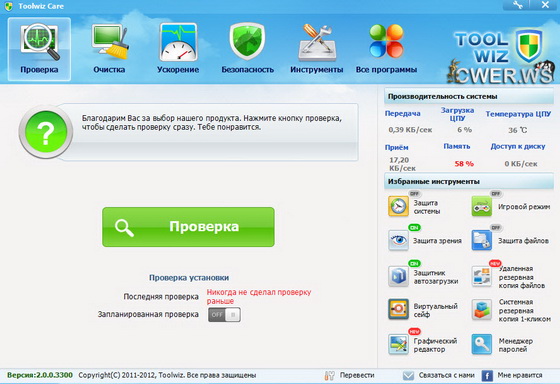Viewport: 560px width, 384px height.
Task: Close the Toolwiz Care window
Action: 545,5
